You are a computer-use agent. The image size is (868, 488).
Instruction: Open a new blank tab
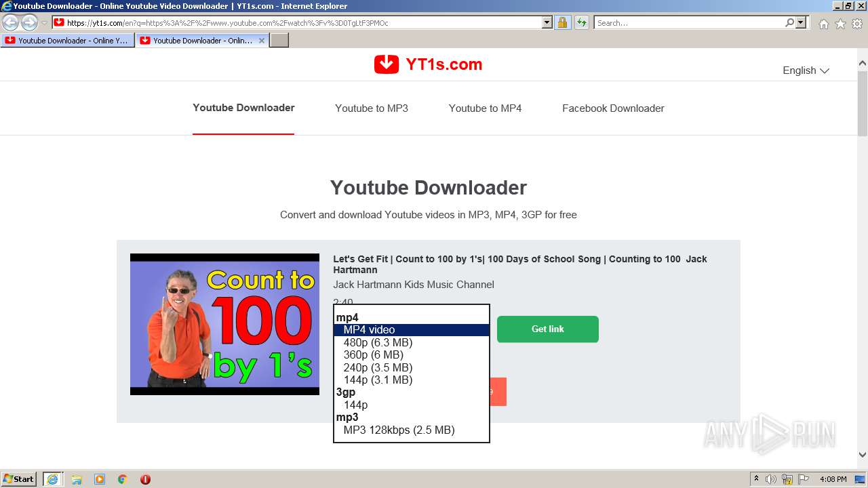click(279, 41)
